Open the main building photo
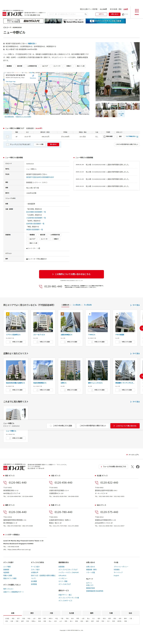 [x=117, y=72]
